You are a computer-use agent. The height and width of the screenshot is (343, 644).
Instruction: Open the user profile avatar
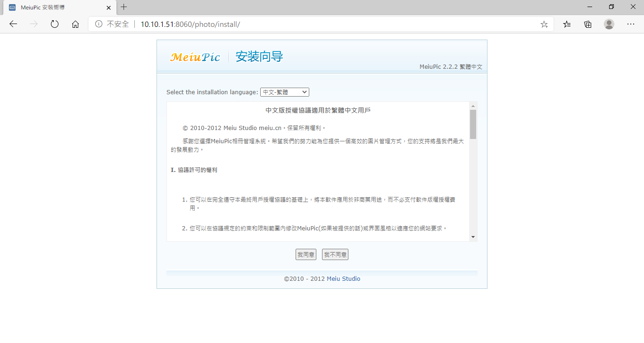[609, 24]
